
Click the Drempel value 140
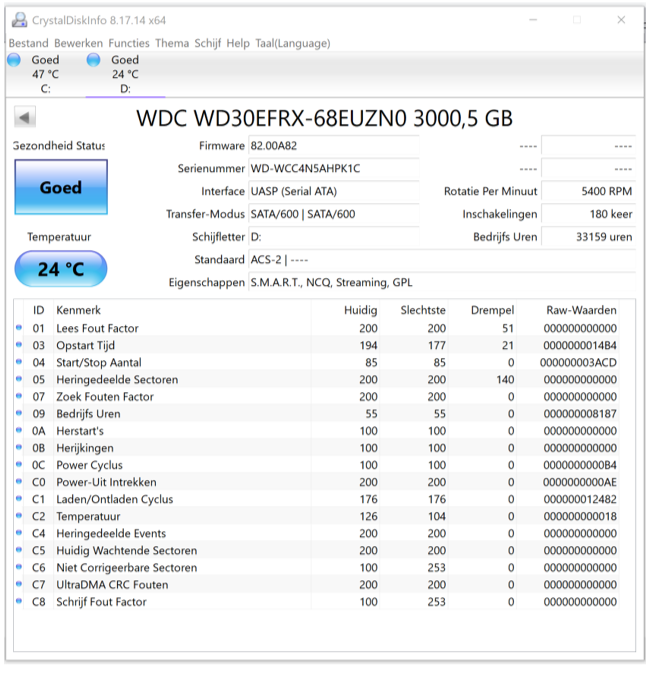point(505,380)
